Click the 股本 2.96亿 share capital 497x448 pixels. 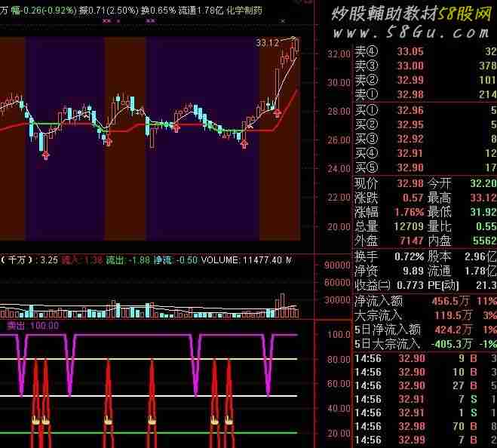tap(480, 256)
